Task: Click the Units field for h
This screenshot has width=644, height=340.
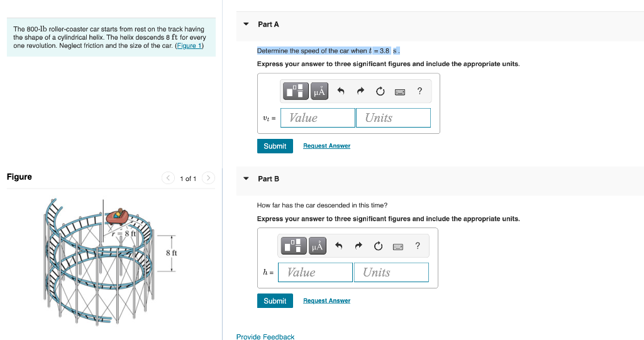Action: 391,272
